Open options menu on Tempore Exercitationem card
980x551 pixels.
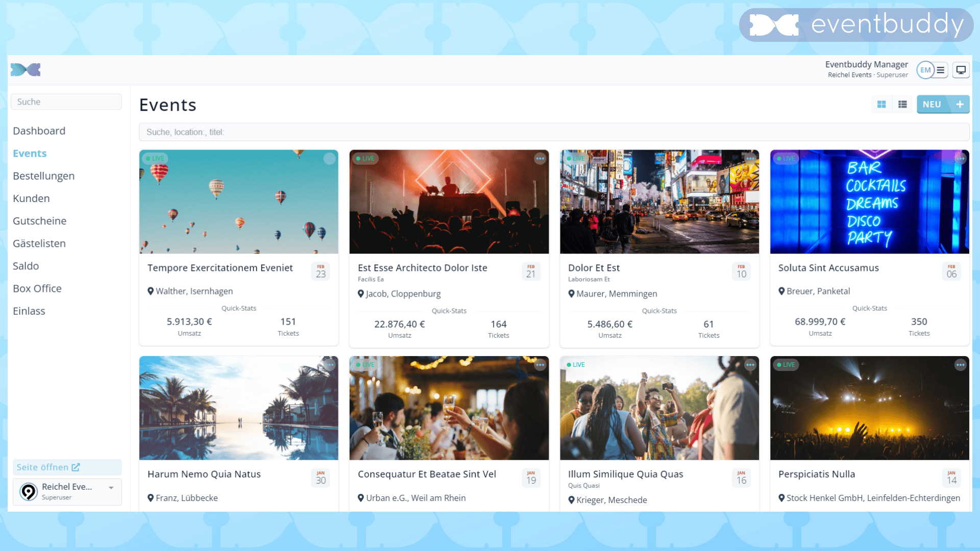point(330,159)
